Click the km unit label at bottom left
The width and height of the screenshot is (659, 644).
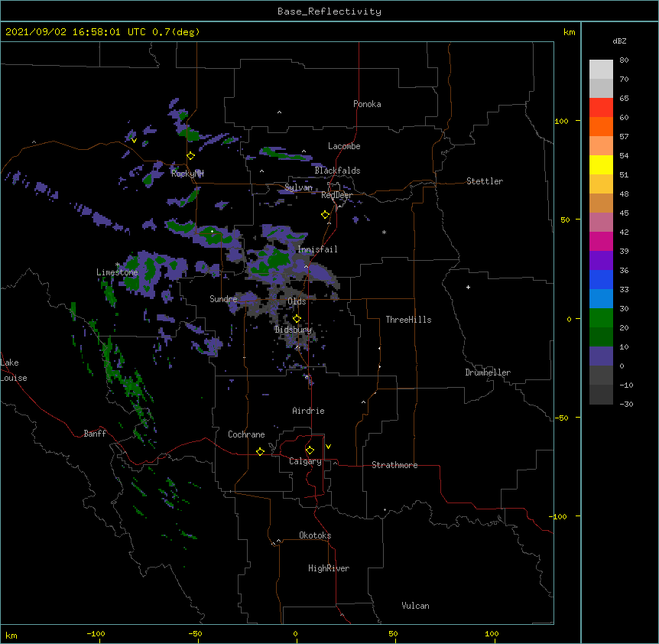11,635
